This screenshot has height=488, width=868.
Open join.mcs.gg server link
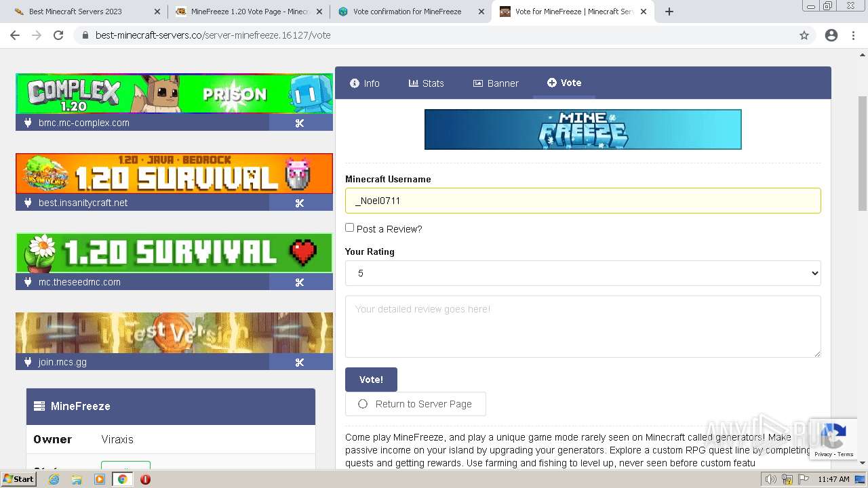(62, 362)
